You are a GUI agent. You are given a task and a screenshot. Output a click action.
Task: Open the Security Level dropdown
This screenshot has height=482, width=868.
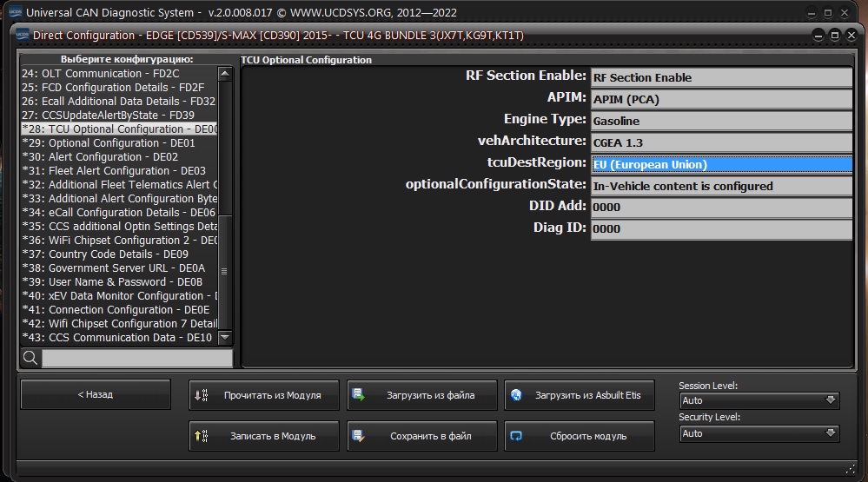pos(759,433)
